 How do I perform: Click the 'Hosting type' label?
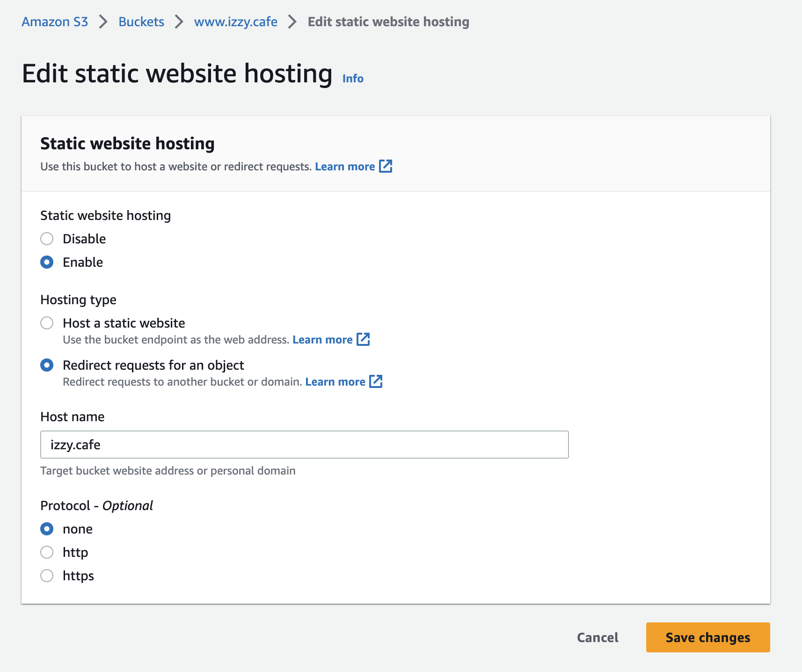pos(78,300)
